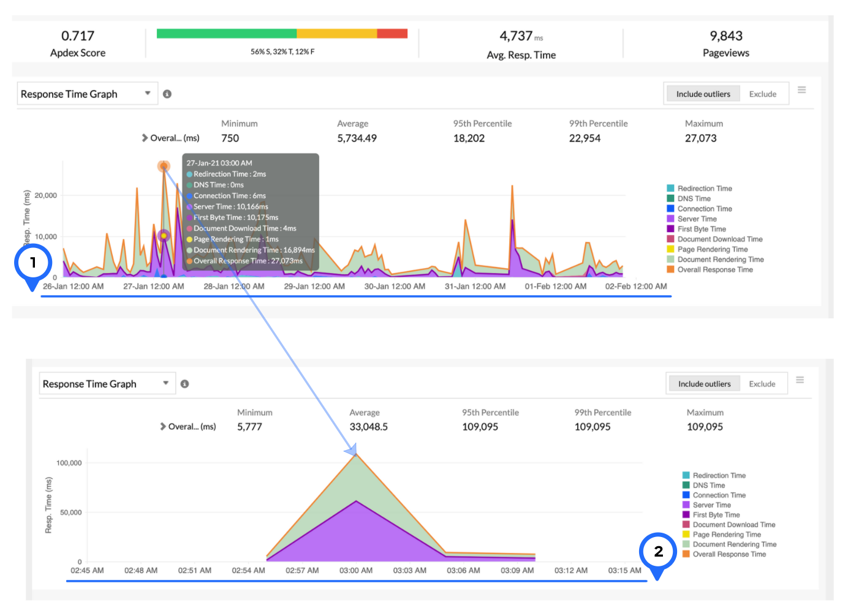Image resolution: width=848 pixels, height=616 pixels.
Task: Open hamburger menu on top graph panel
Action: pos(801,90)
